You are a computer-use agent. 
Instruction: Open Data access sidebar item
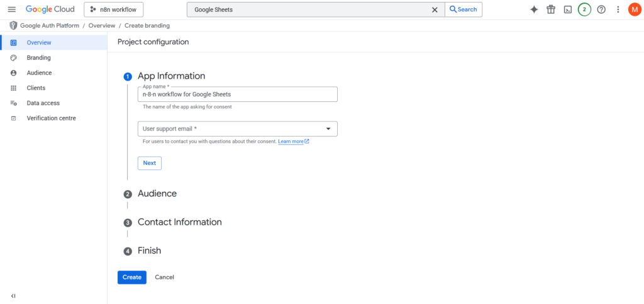[43, 103]
